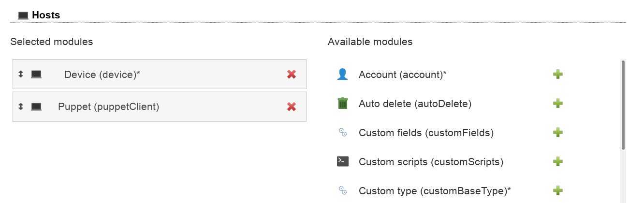Add the Auto delete module
The width and height of the screenshot is (644, 203).
(x=557, y=103)
